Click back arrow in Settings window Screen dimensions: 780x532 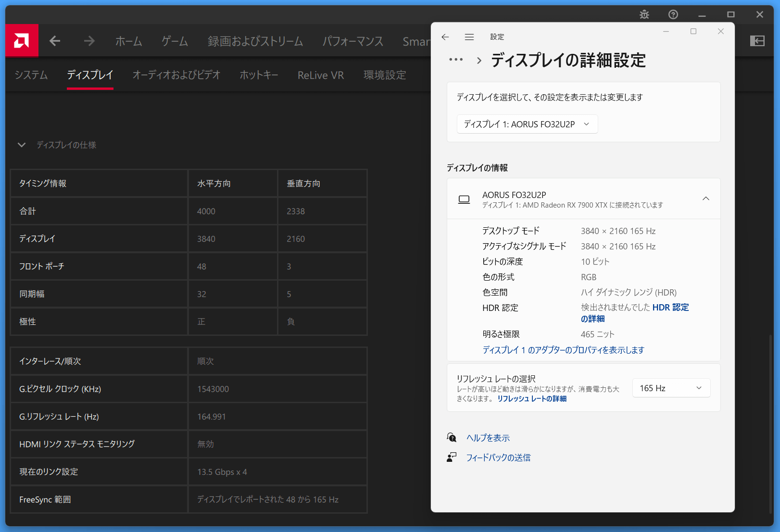point(445,37)
